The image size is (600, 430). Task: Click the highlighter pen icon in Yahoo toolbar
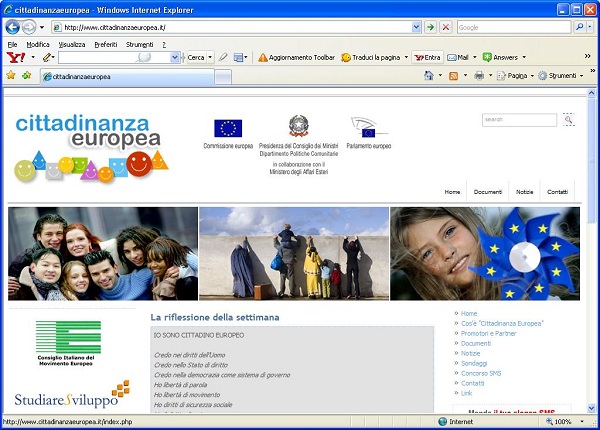[x=223, y=57]
